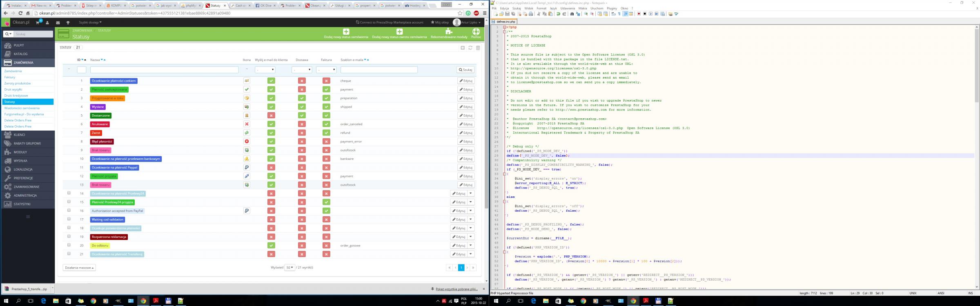Click the Szukaj filter search button

[465, 70]
